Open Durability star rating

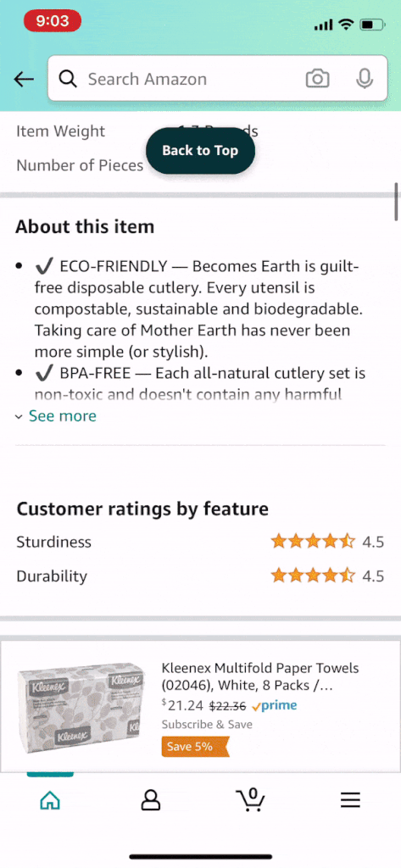[313, 576]
